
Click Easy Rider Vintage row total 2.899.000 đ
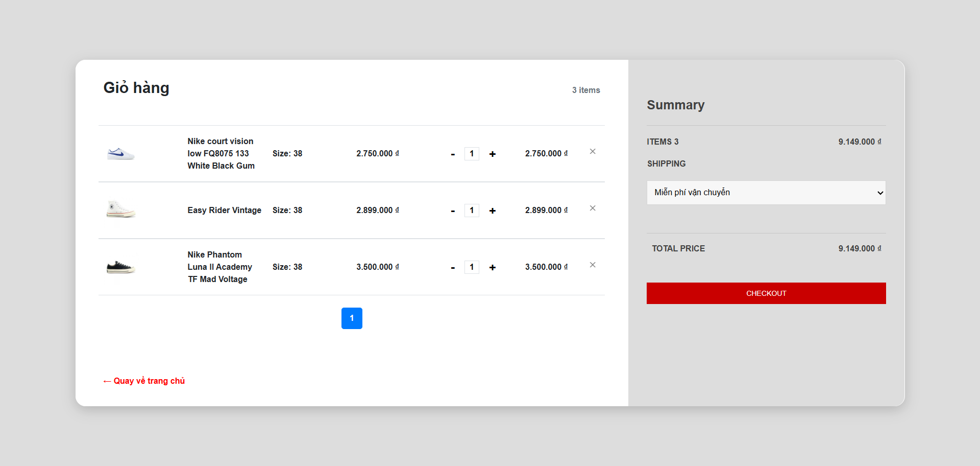(x=546, y=210)
